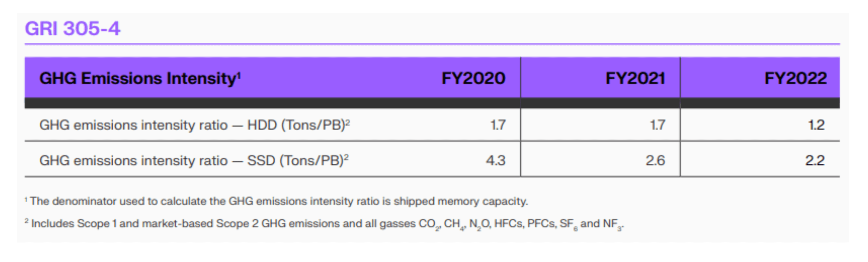Select the GHG Emissions Intensity column header
Image resolution: width=868 pixels, height=262 pixels.
pos(140,78)
